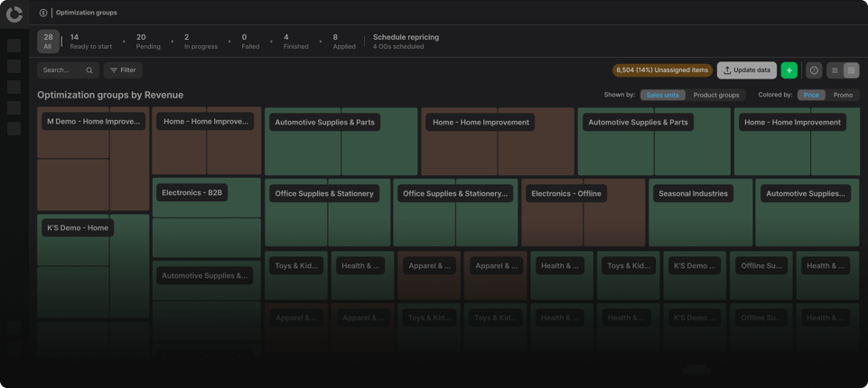This screenshot has height=388, width=868.
Task: Add a new group with green plus
Action: [x=789, y=70]
